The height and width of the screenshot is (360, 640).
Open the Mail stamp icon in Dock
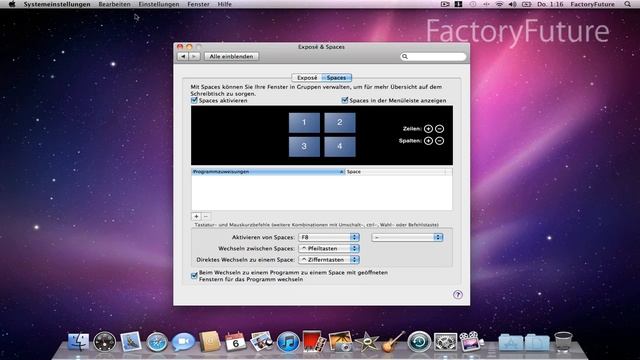pos(131,341)
